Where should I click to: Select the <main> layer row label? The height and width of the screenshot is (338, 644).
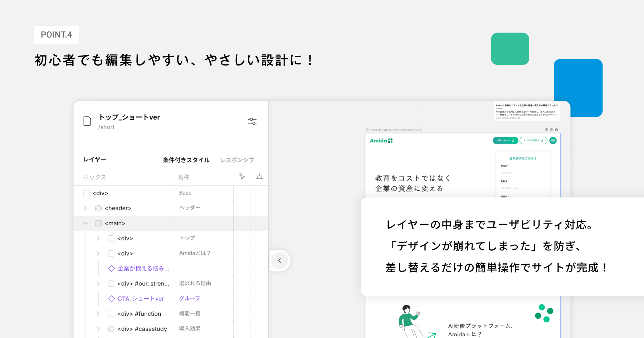115,223
